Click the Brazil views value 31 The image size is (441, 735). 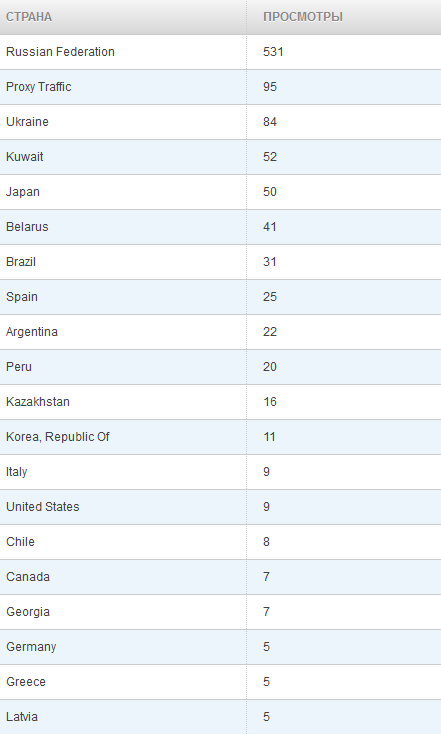[270, 262]
